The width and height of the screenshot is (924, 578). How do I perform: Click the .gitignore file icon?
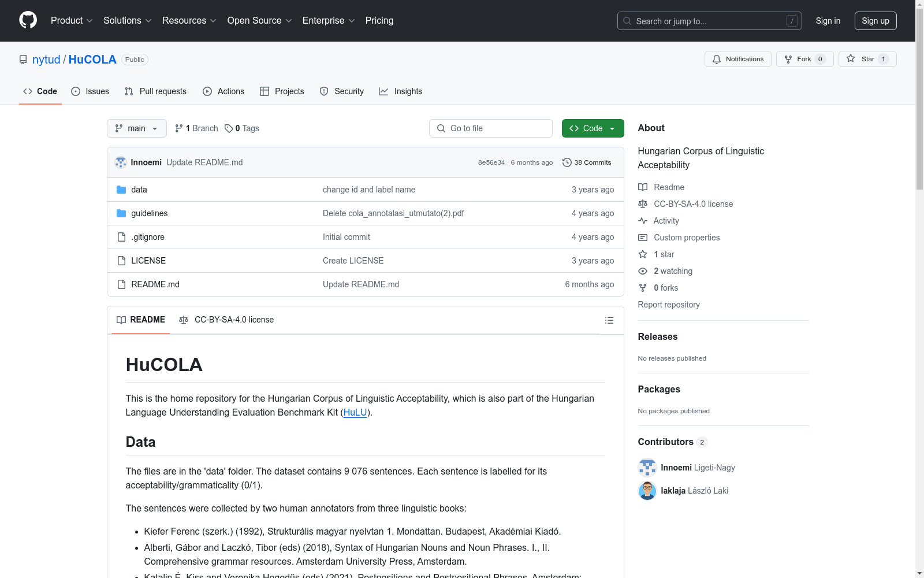point(121,237)
